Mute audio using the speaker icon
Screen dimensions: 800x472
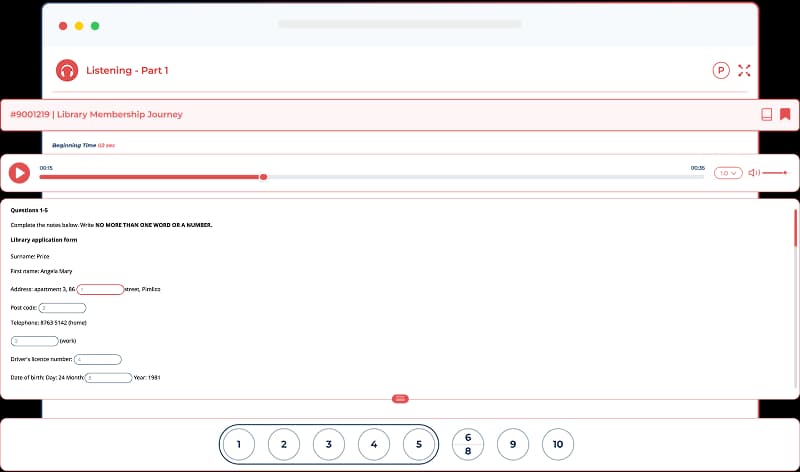point(754,173)
